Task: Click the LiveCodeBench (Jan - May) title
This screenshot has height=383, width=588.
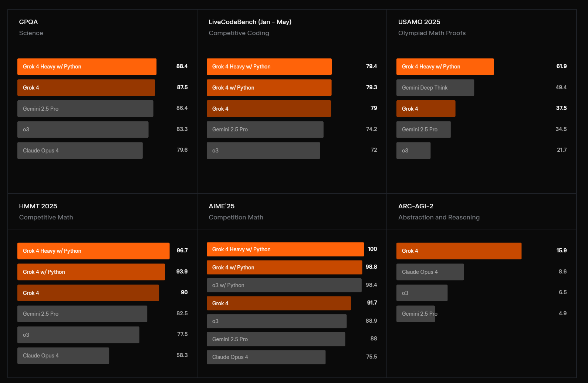Action: tap(250, 22)
